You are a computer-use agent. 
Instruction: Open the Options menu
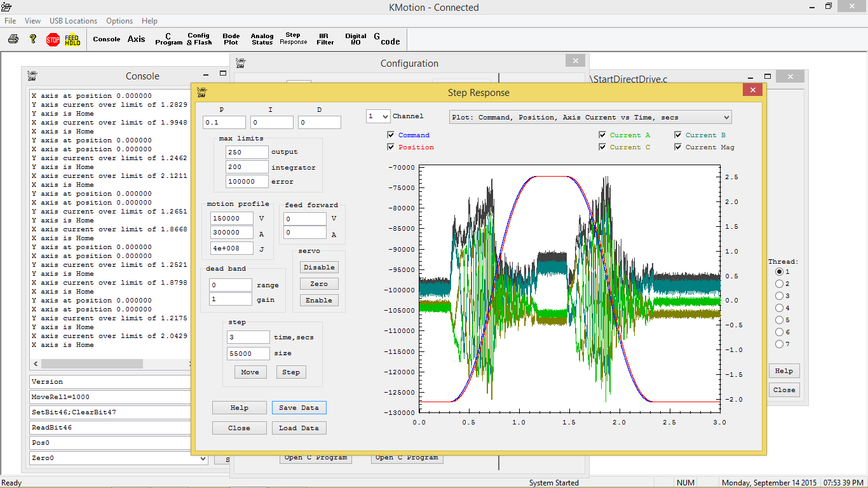click(x=119, y=21)
